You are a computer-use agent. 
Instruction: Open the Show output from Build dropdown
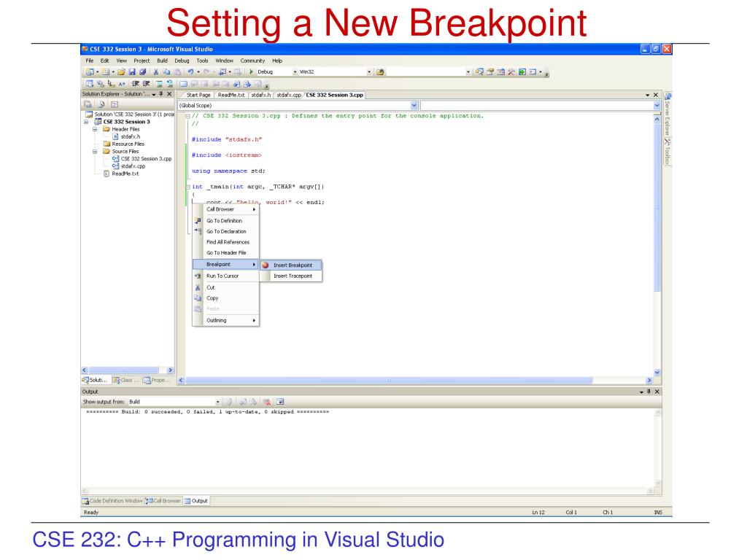coord(217,402)
